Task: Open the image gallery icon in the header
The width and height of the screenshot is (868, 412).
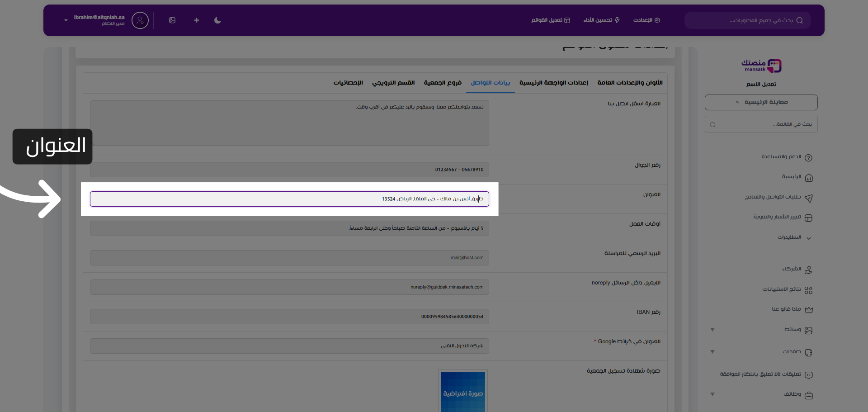Action: pyautogui.click(x=172, y=20)
